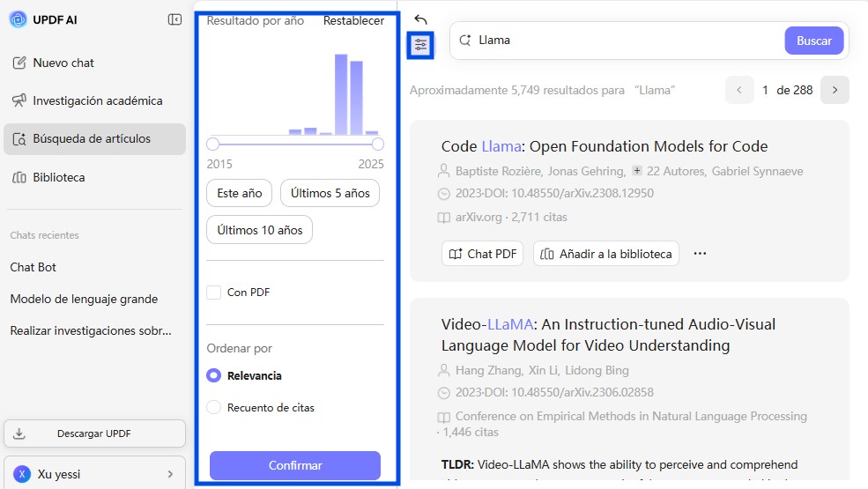The width and height of the screenshot is (868, 489).
Task: Open the filter settings icon
Action: [420, 45]
